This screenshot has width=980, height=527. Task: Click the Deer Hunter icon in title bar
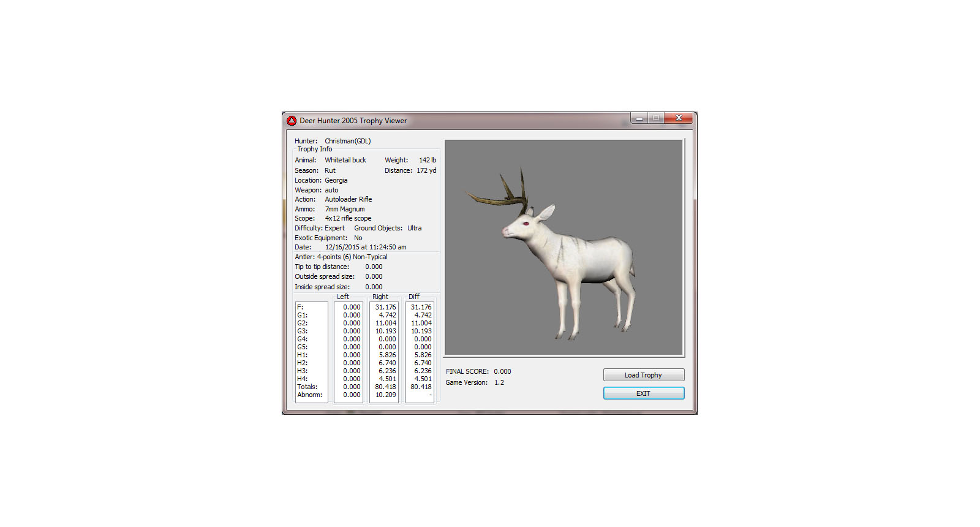pos(292,121)
